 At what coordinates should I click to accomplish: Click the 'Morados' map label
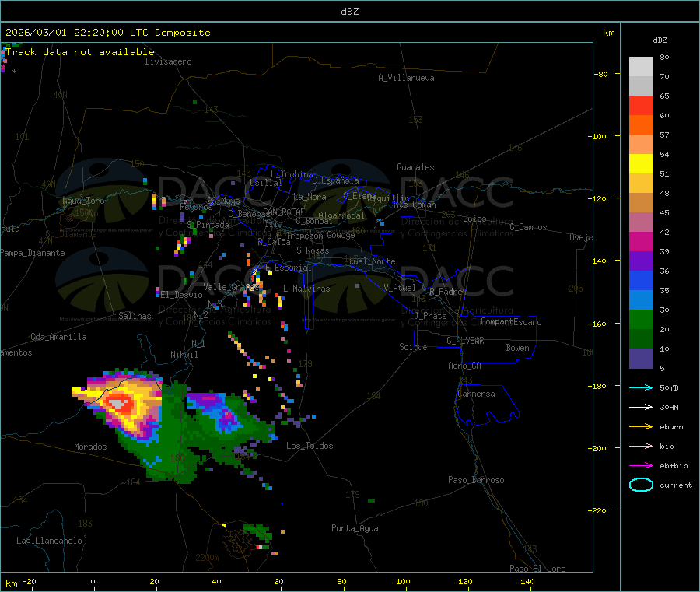[x=90, y=447]
